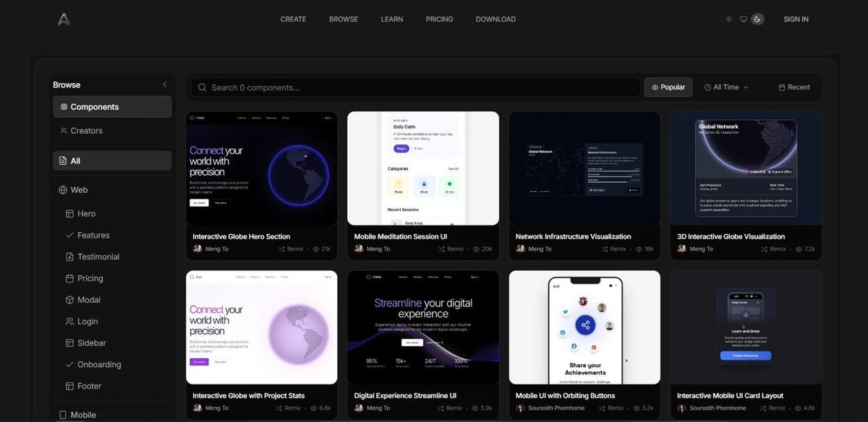
Task: Open the LEARN menu
Action: (392, 20)
